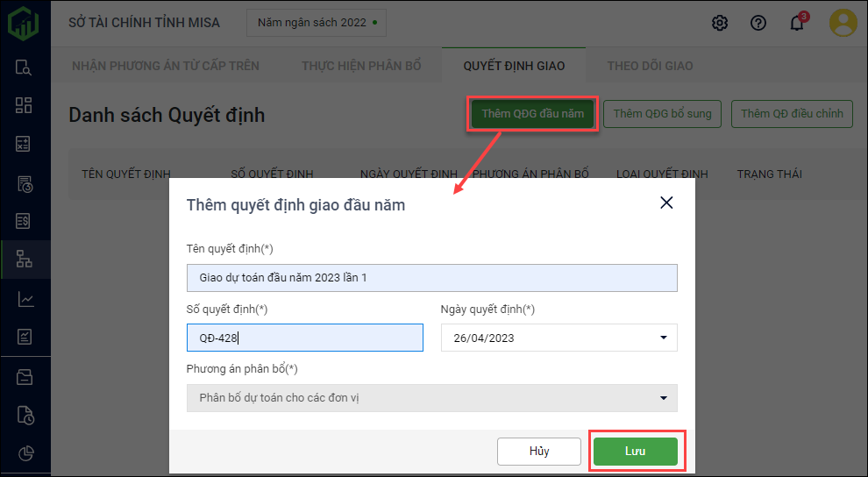Select the hierarchy allocation icon in sidebar
The height and width of the screenshot is (477, 868).
[25, 260]
